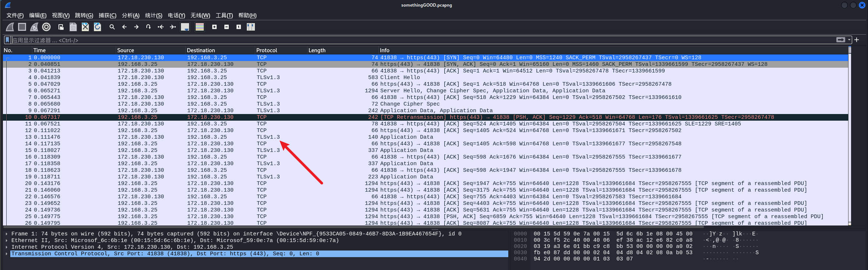The height and width of the screenshot is (270, 868).
Task: Sort by the Destination column header
Action: 220,50
